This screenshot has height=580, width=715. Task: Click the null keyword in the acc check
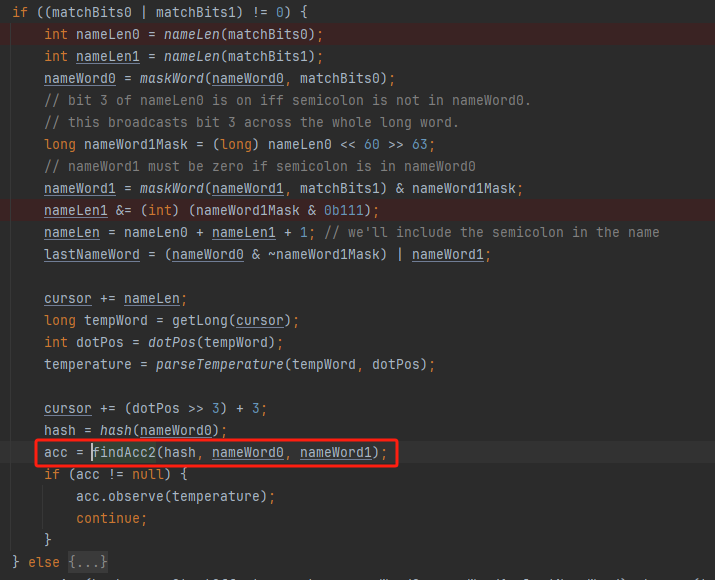[x=148, y=474]
